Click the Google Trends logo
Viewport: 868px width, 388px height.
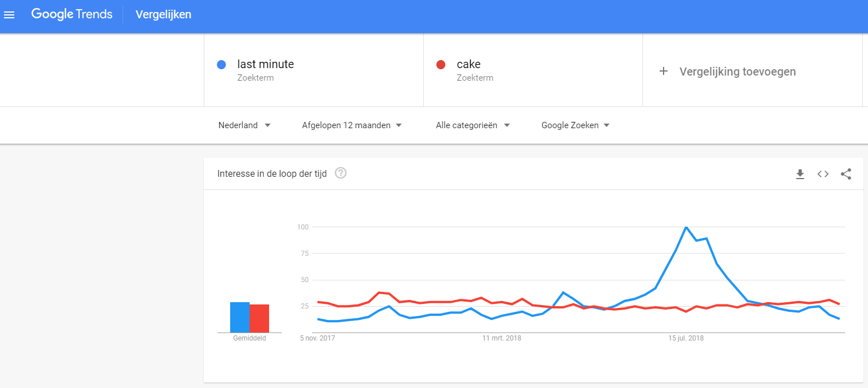click(72, 14)
